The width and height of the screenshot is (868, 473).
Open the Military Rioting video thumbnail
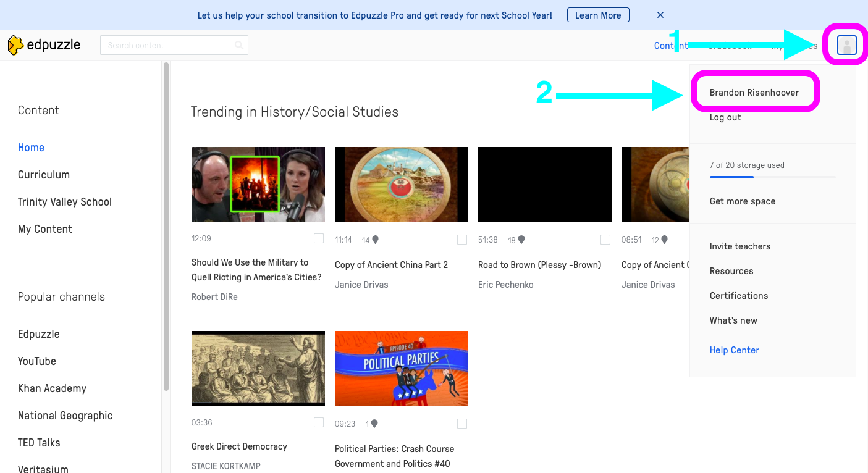tap(258, 185)
